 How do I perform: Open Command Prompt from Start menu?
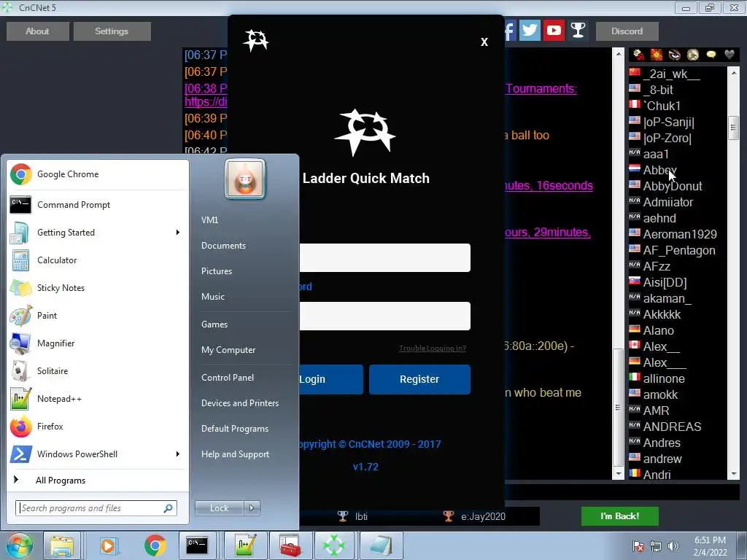pos(98,205)
